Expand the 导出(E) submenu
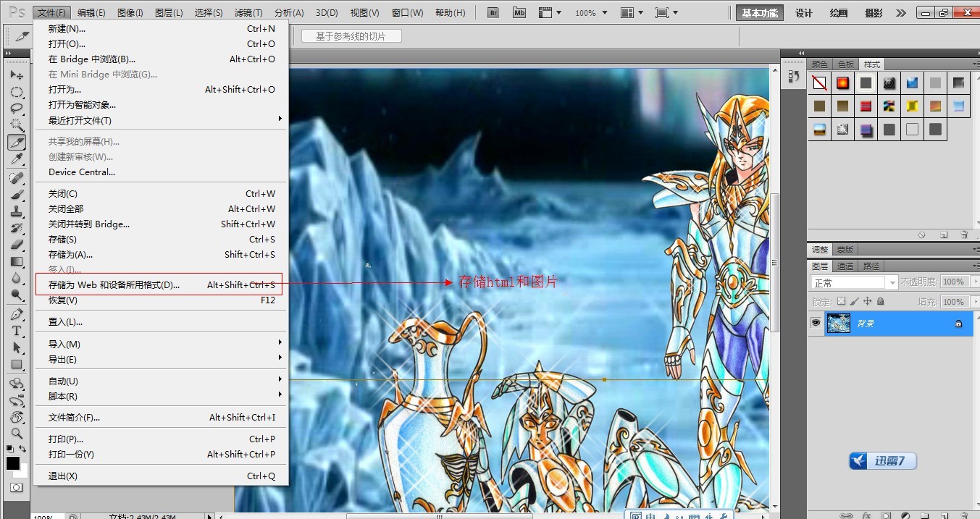The height and width of the screenshot is (519, 980). tap(162, 359)
